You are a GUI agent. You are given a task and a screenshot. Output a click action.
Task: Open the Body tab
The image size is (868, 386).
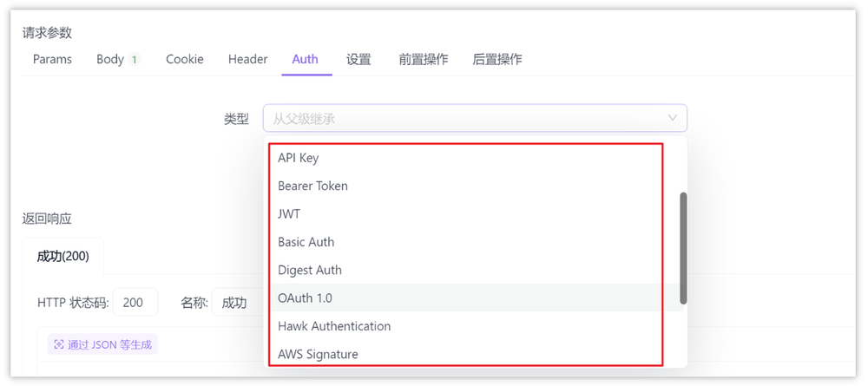(110, 59)
